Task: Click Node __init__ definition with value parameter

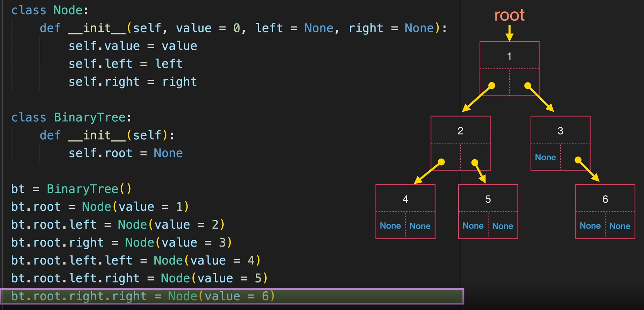Action: tap(243, 28)
